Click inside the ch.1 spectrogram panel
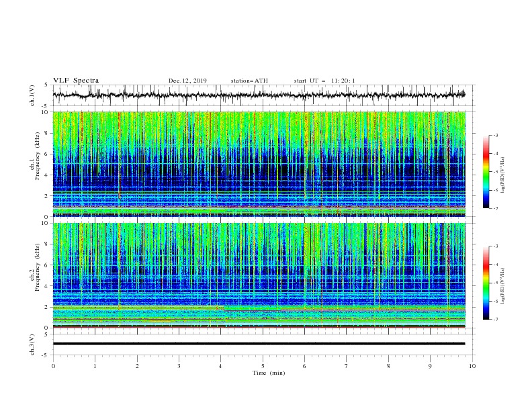Viewport: 532px width, 411px height. (x=259, y=164)
